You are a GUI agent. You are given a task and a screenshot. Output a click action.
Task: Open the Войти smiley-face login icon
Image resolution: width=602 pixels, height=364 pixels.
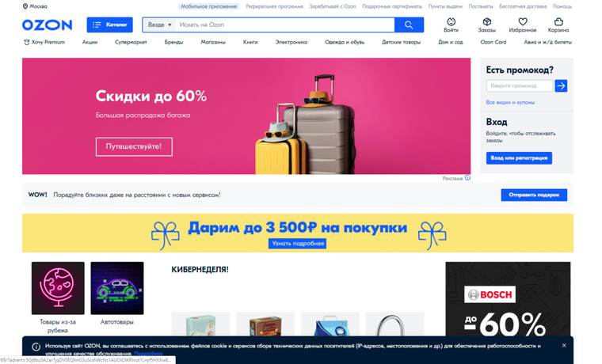point(451,22)
